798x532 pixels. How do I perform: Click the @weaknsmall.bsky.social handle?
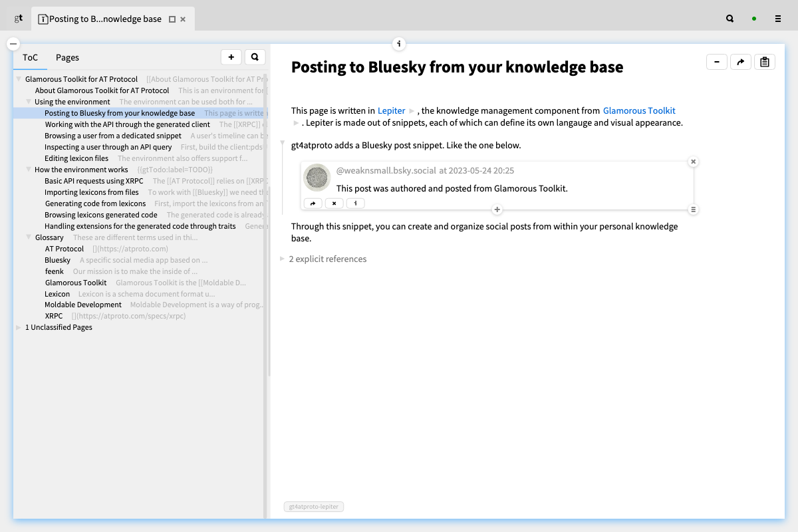(x=386, y=171)
